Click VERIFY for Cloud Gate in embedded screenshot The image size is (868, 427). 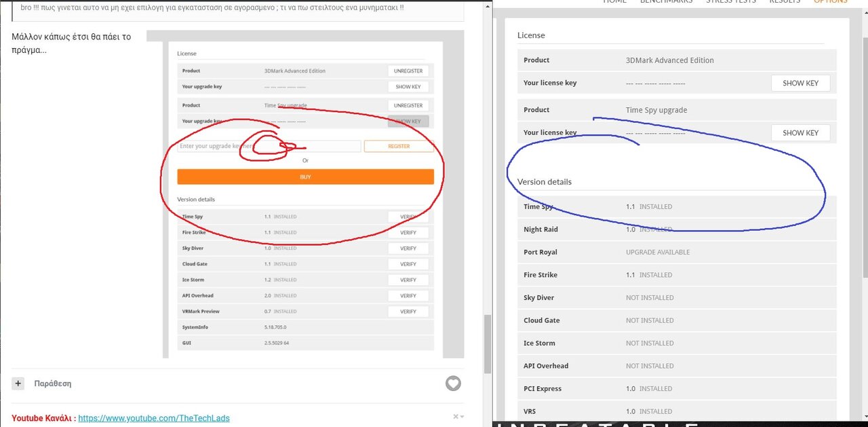coord(408,264)
